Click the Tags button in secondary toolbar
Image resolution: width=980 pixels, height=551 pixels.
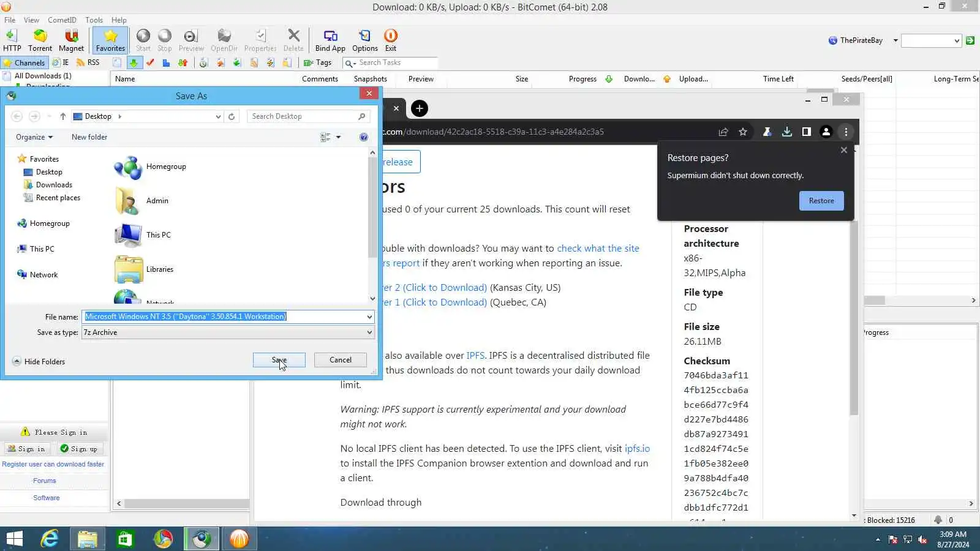[x=318, y=62]
